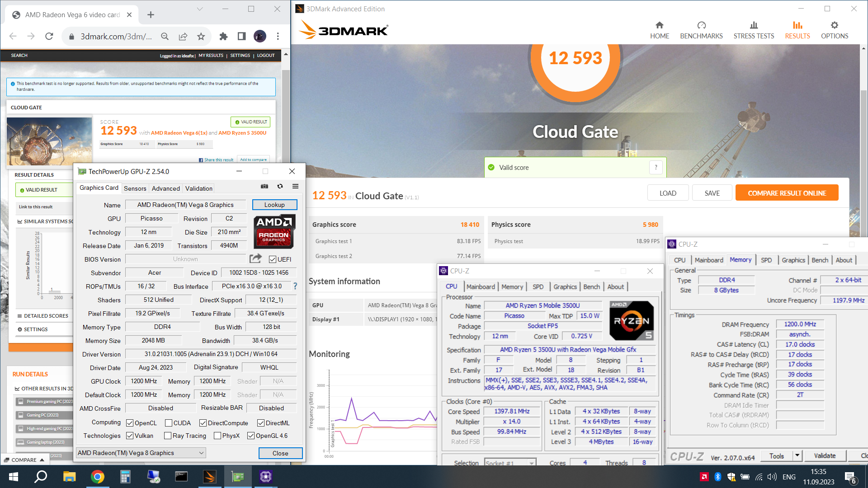Image resolution: width=868 pixels, height=488 pixels.
Task: Click Cloud Gate result thumbnail image
Action: [50, 141]
